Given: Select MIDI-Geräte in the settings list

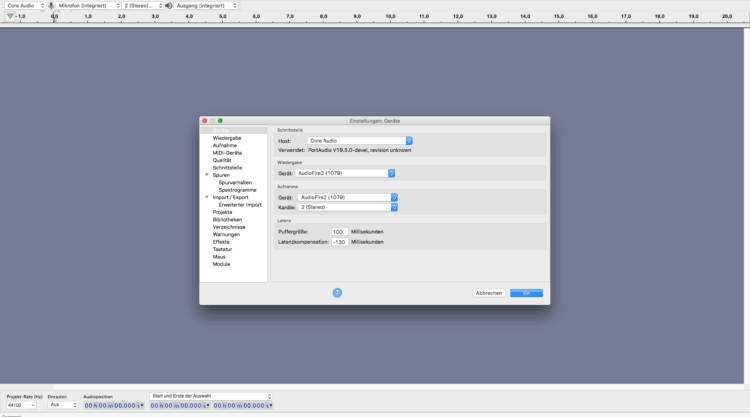Looking at the screenshot, I should (x=227, y=153).
